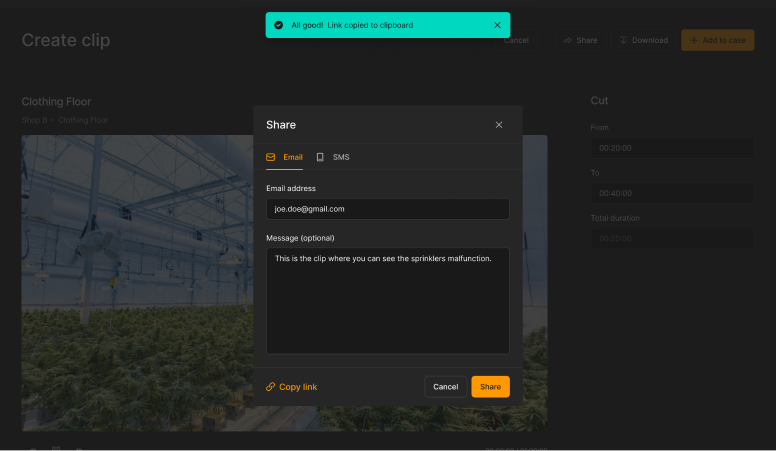This screenshot has width=777, height=451.
Task: Close the Share dialog with X
Action: (x=499, y=125)
